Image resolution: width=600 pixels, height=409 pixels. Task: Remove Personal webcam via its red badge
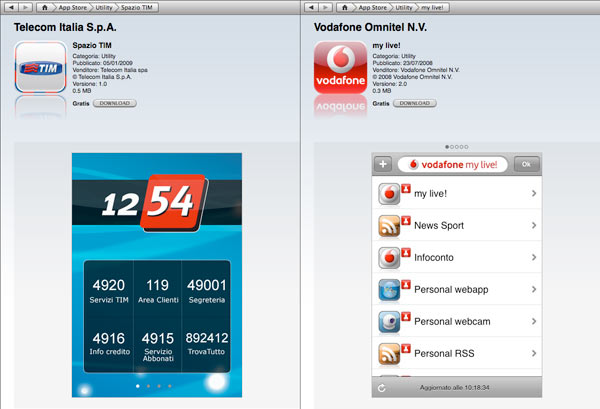[406, 316]
